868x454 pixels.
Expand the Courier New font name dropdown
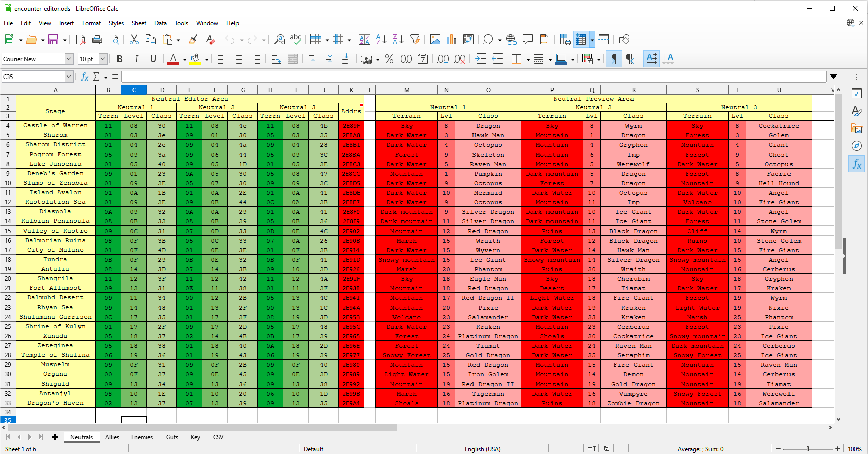point(69,59)
